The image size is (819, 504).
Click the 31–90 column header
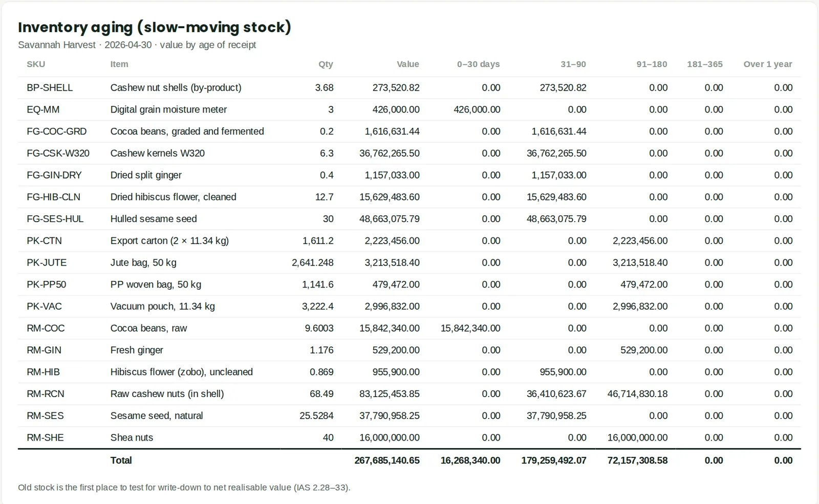coord(573,64)
